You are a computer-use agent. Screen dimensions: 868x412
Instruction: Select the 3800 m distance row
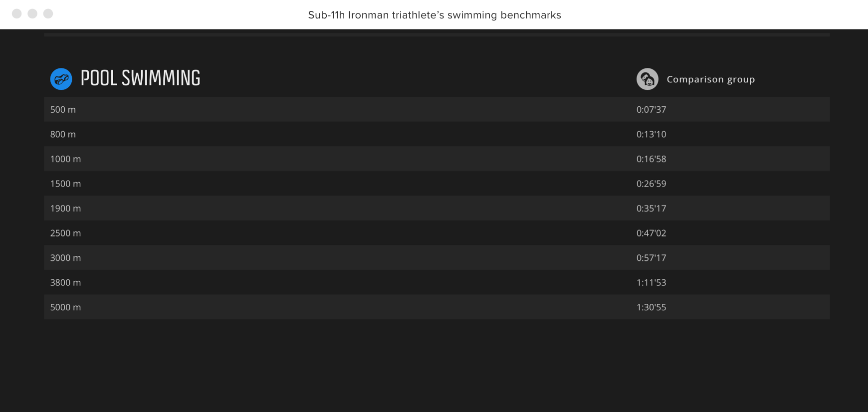point(436,282)
